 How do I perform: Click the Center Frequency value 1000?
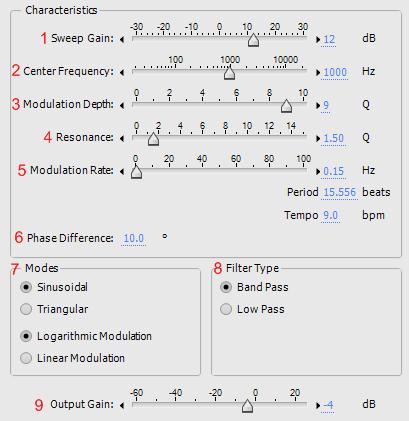tap(335, 72)
